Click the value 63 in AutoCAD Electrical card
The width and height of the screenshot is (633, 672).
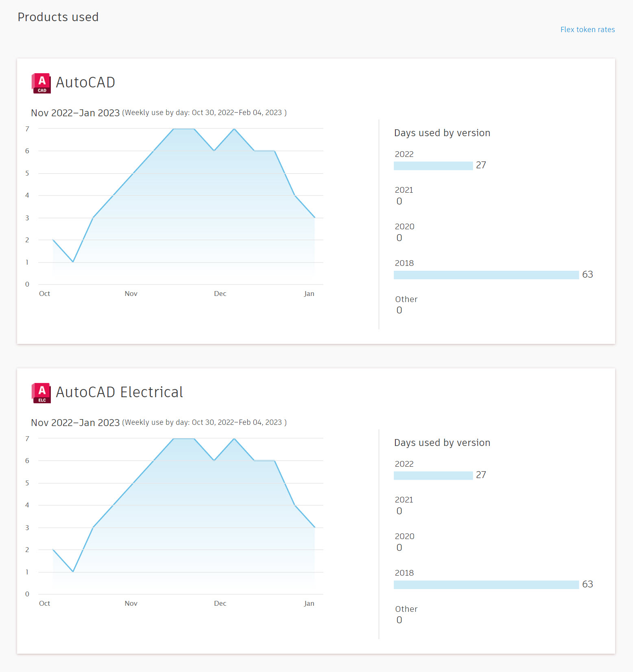(x=587, y=585)
